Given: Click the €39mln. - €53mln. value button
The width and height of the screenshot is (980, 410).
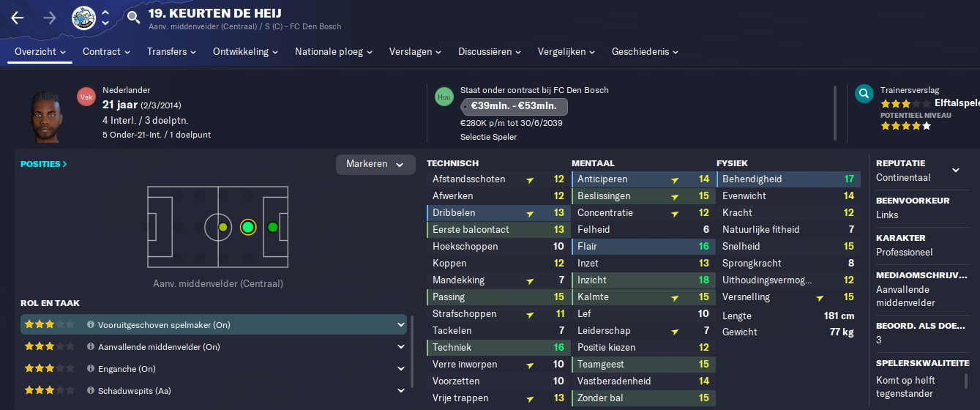Looking at the screenshot, I should (514, 105).
